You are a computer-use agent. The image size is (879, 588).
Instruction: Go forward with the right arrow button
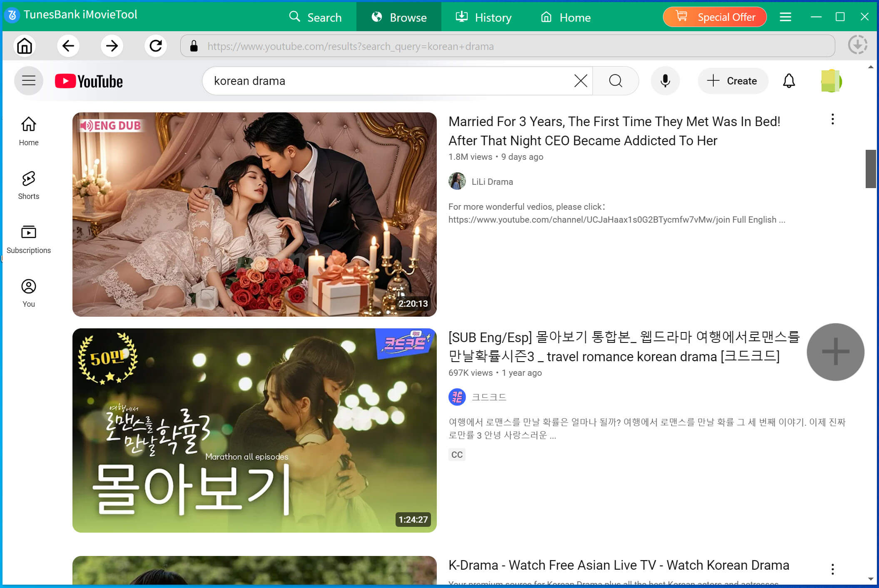coord(112,46)
